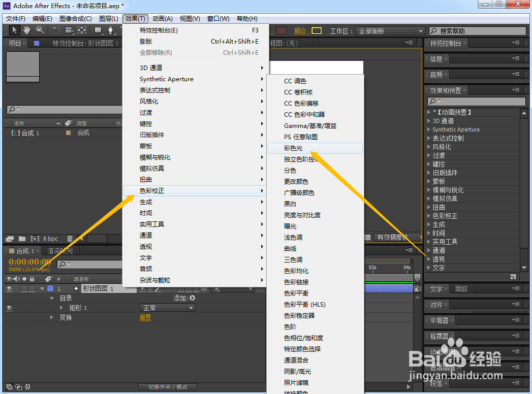The height and width of the screenshot is (394, 532).
Task: Click the trash delete icon in project panel
Action: [x=70, y=239]
